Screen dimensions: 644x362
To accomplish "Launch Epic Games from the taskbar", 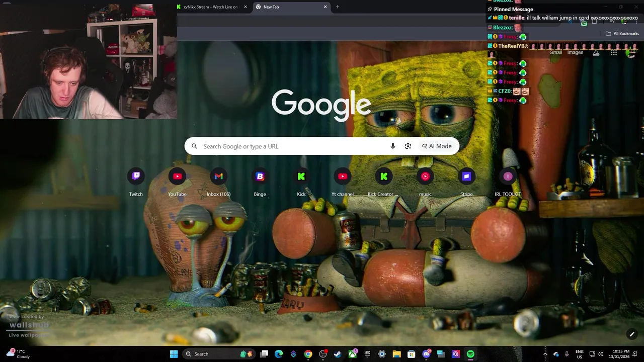I will (x=367, y=354).
